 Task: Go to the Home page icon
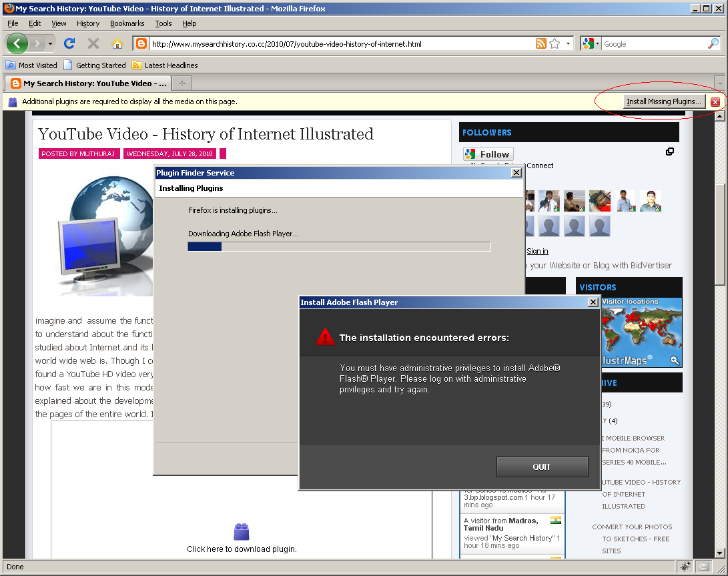click(117, 43)
